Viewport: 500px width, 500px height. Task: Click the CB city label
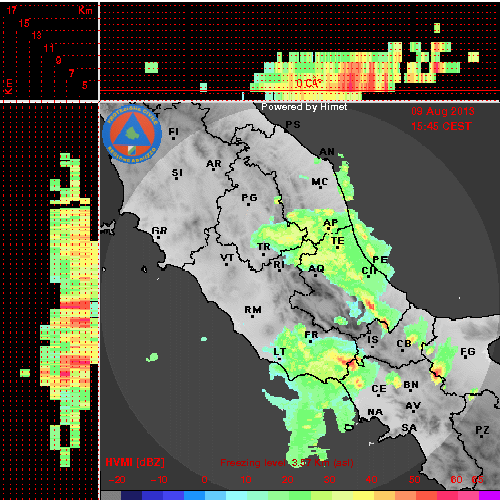(404, 343)
